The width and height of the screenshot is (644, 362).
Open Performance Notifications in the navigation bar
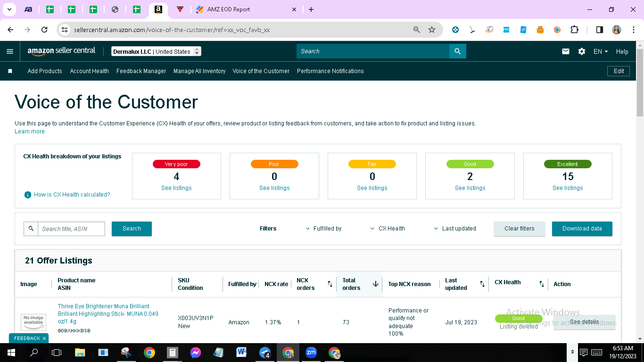(x=330, y=71)
